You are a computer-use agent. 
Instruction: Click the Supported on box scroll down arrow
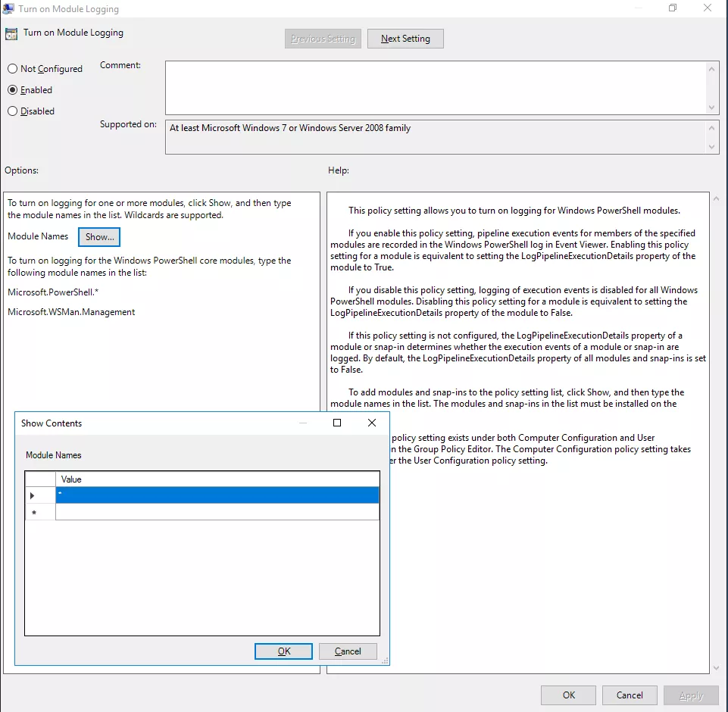(x=712, y=146)
